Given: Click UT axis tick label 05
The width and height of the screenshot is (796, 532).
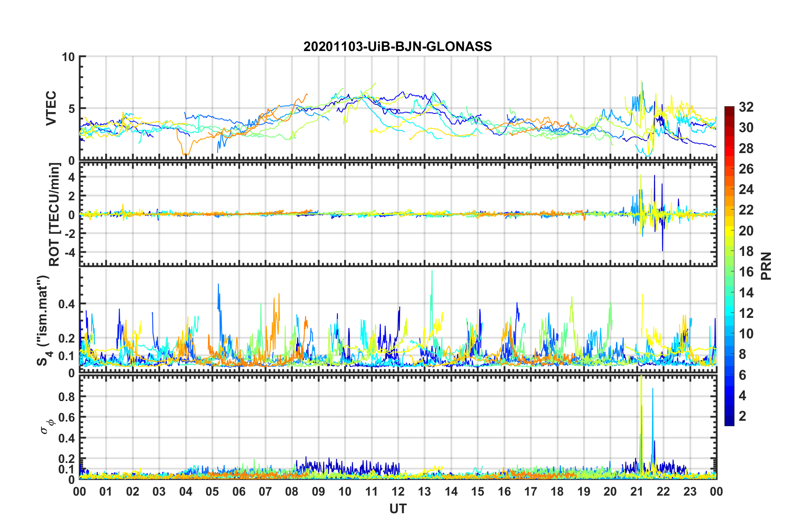Looking at the screenshot, I should pyautogui.click(x=212, y=491).
